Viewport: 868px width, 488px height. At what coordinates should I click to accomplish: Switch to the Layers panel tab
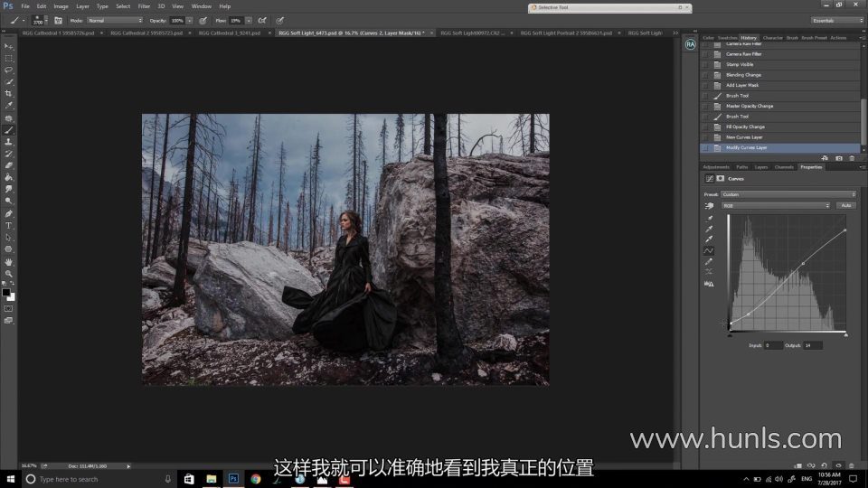pos(761,166)
